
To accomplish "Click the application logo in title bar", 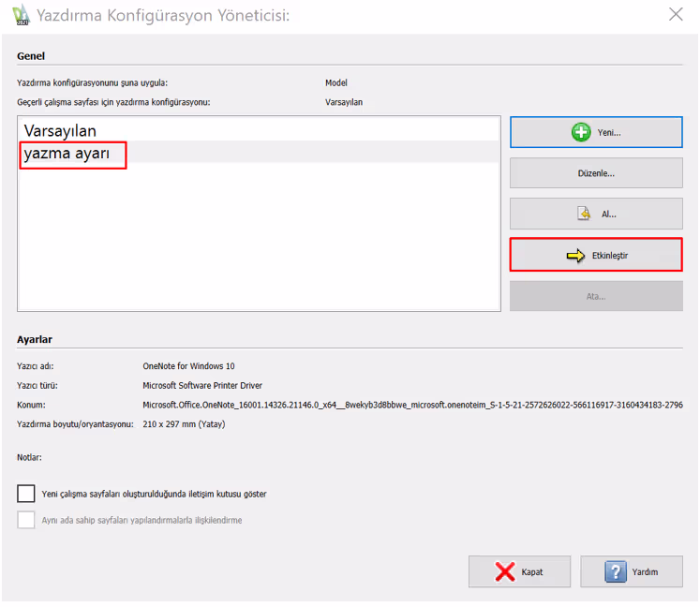I will (x=21, y=15).
